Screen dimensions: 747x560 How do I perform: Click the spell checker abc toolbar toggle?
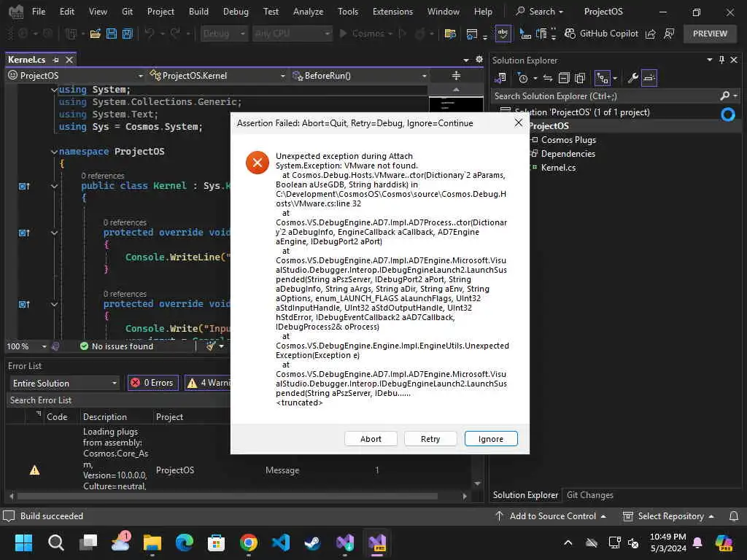(x=503, y=34)
